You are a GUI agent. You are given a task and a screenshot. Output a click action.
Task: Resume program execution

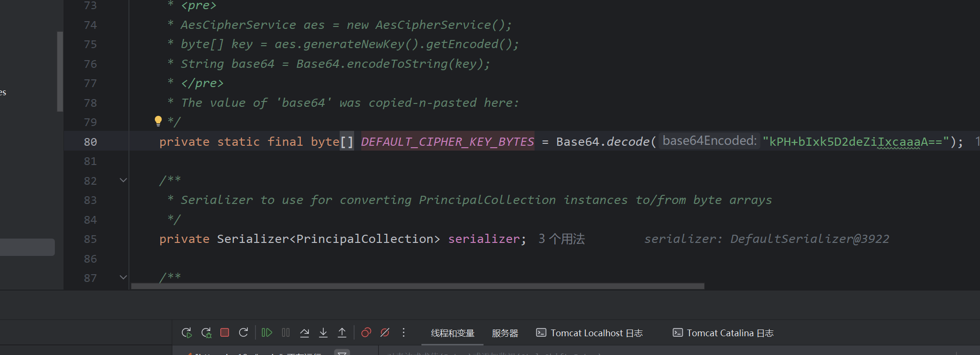click(267, 332)
